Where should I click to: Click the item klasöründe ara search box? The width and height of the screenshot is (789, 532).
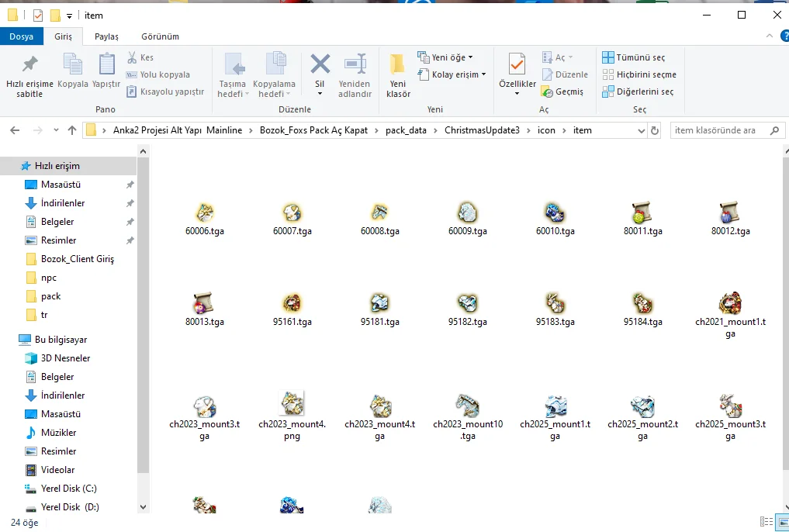(718, 130)
